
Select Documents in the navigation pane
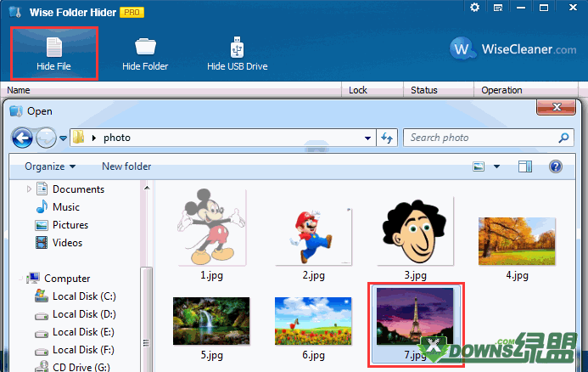78,189
